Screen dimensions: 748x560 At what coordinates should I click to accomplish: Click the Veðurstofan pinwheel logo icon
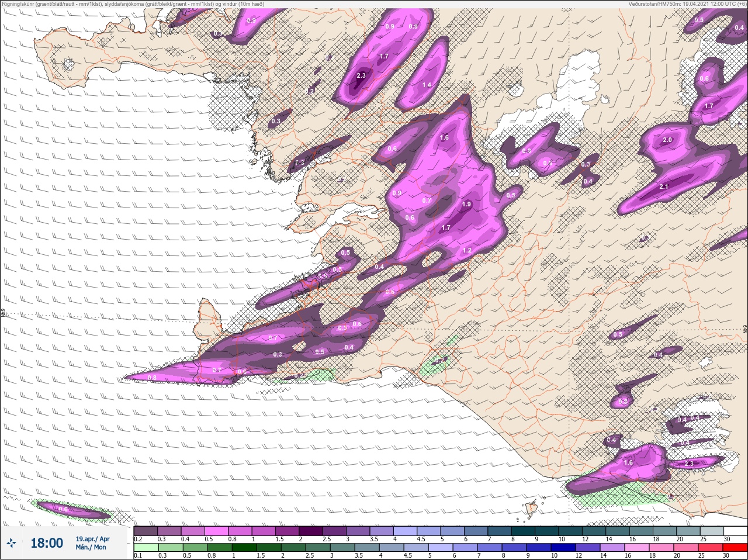(x=11, y=542)
